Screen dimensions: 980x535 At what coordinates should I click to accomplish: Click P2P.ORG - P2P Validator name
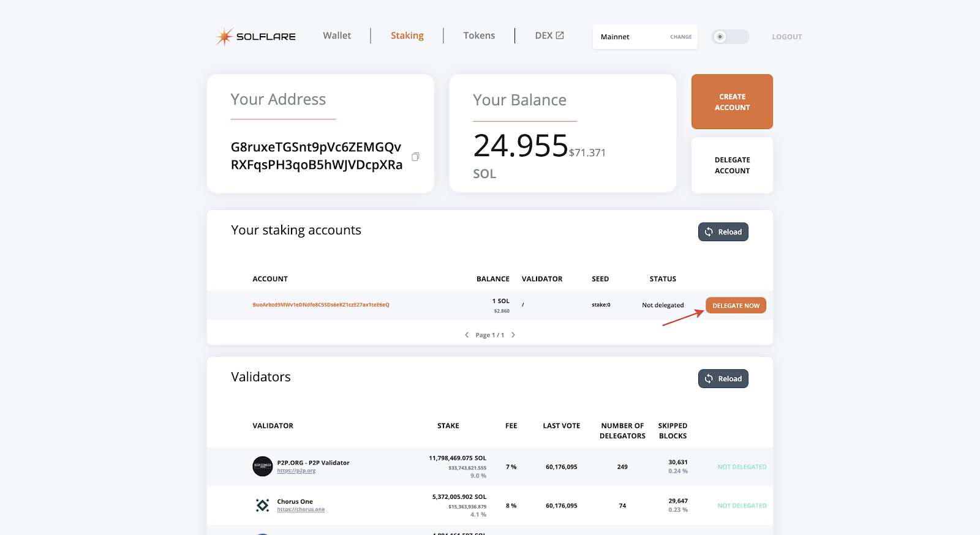pos(313,463)
